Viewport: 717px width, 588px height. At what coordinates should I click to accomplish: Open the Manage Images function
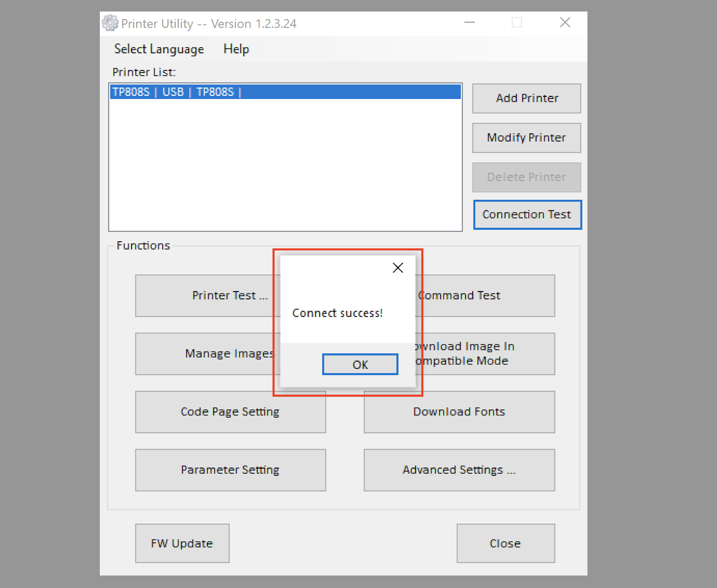206,354
